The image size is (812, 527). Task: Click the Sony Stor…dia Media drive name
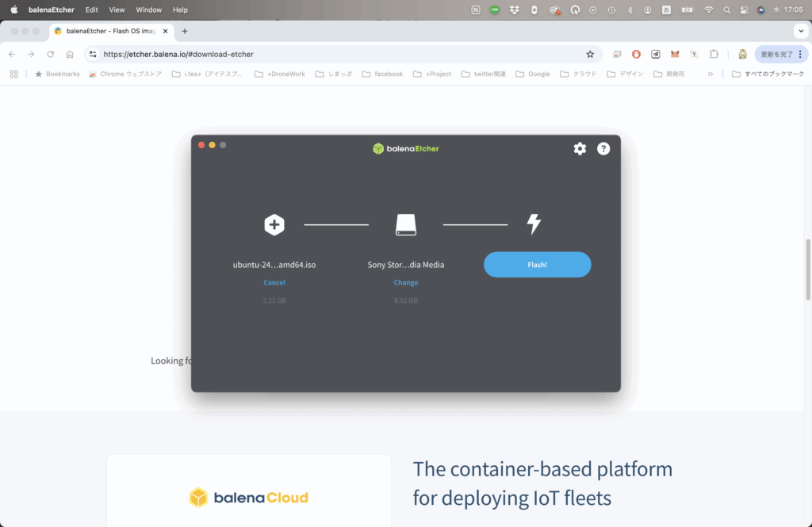tap(405, 265)
